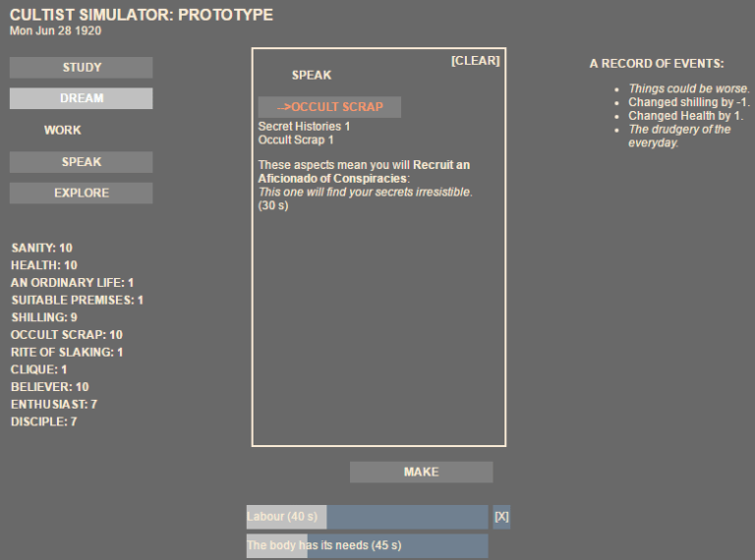The width and height of the screenshot is (755, 560).
Task: Click 'Changed Health by 1.' event entry
Action: coord(685,116)
